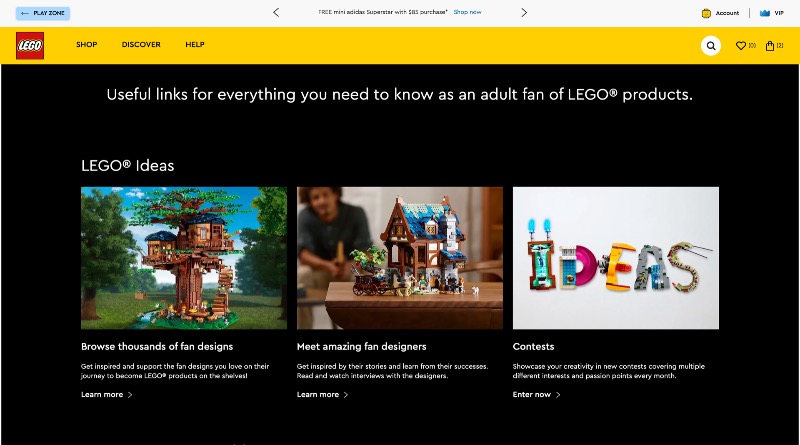
Task: Click the Account text label
Action: pos(727,13)
